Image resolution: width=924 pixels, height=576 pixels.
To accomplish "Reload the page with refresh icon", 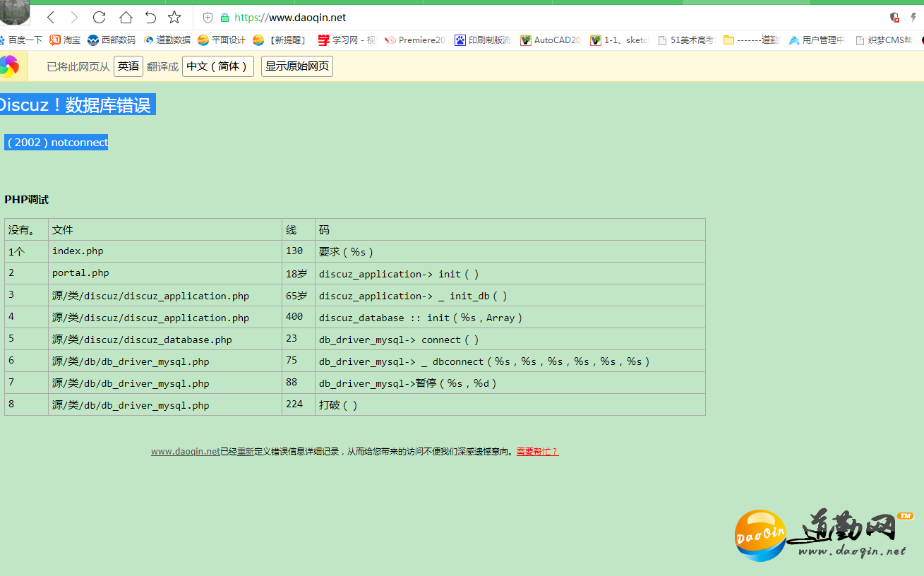I will 100,18.
